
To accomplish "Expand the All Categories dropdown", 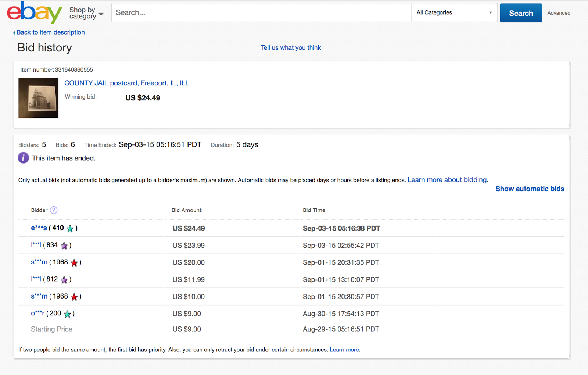I will click(x=454, y=12).
